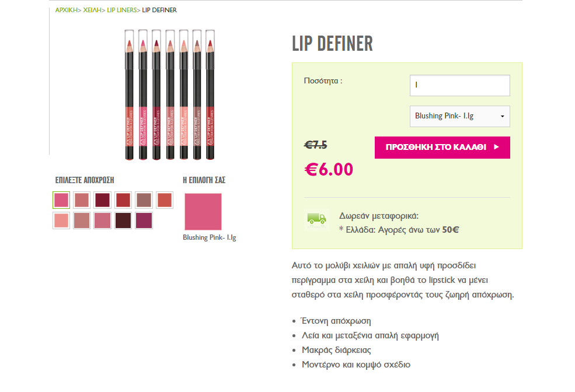Choose the dark burgundy shade swatch

(x=103, y=200)
